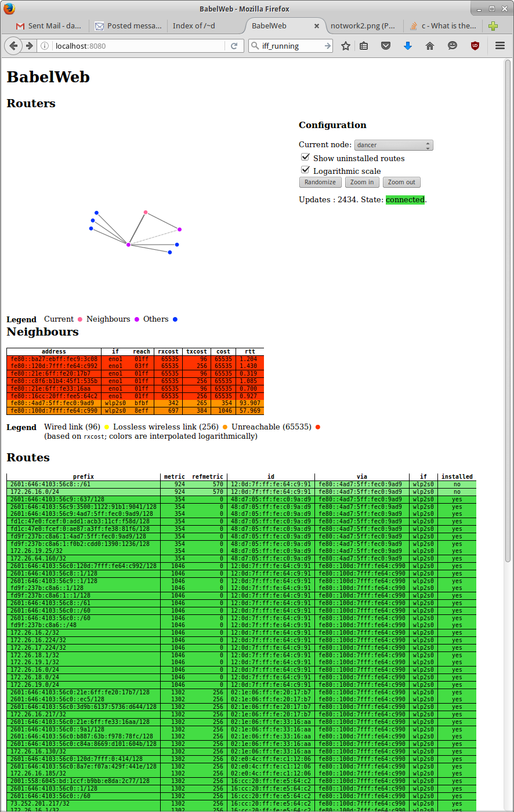This screenshot has height=812, width=514.
Task: Click the browser back arrow button
Action: pos(14,46)
